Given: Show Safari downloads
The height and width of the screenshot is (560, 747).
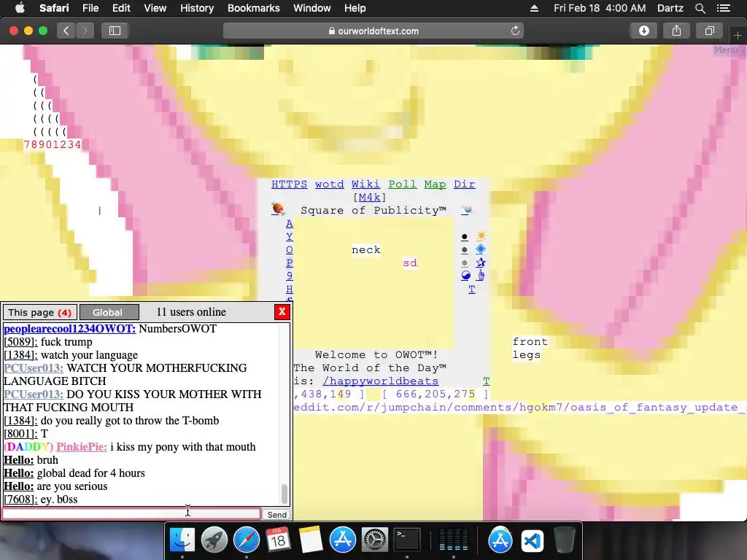Looking at the screenshot, I should (643, 31).
